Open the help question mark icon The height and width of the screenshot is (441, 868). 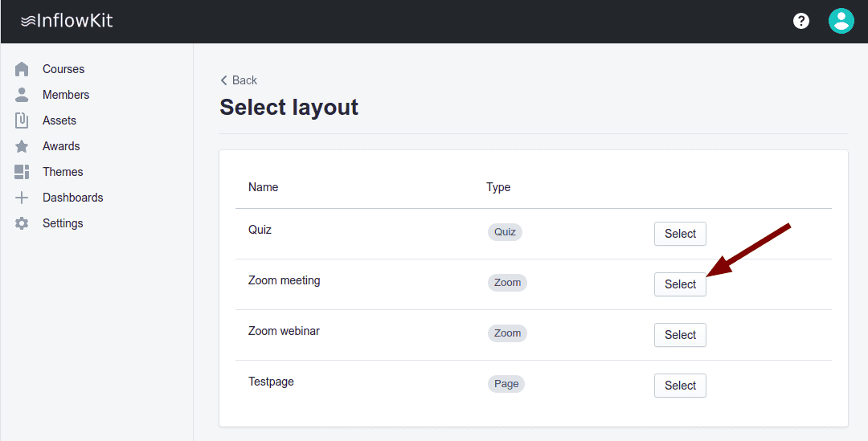[801, 21]
